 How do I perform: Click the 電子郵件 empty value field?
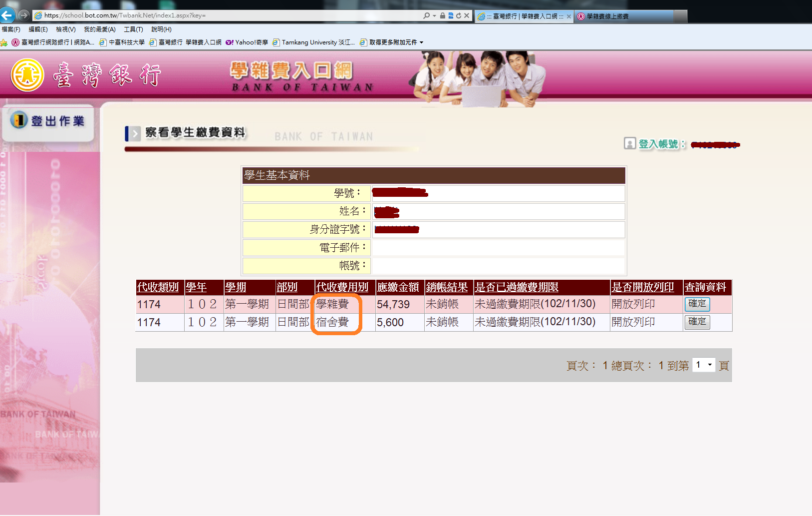(499, 247)
